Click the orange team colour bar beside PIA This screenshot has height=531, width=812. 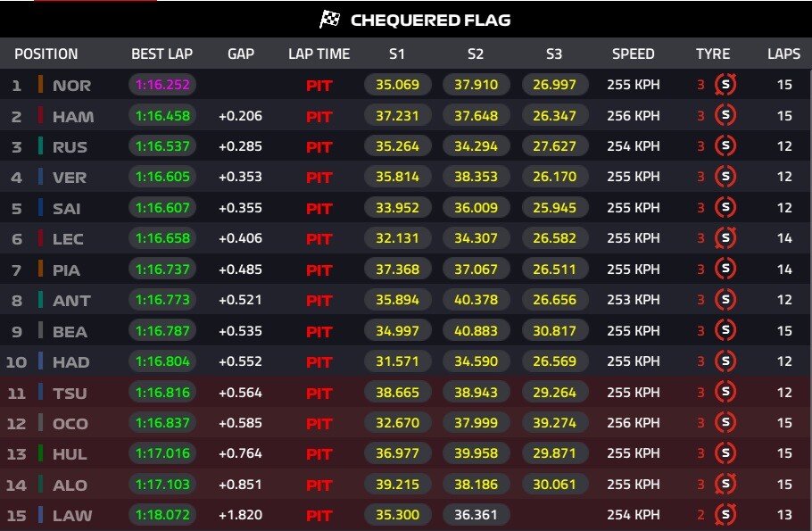(x=41, y=269)
